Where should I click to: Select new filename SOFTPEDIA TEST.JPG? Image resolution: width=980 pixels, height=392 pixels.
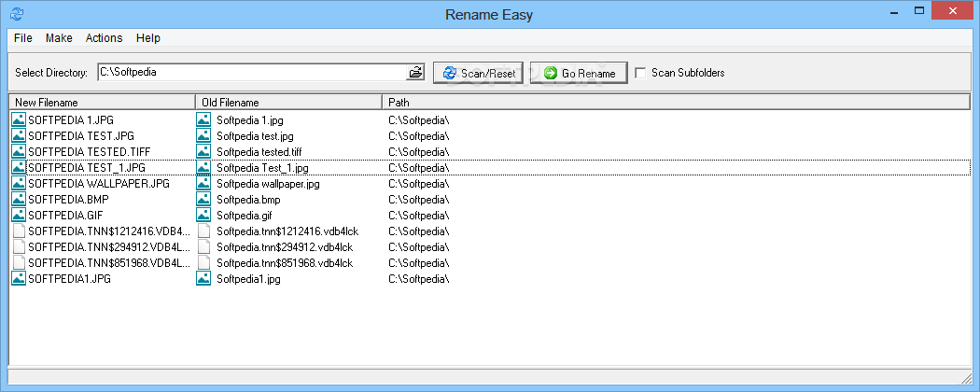[81, 135]
